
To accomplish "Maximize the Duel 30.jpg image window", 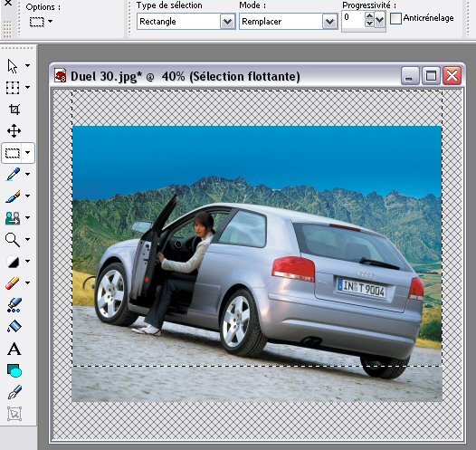I will [x=431, y=76].
